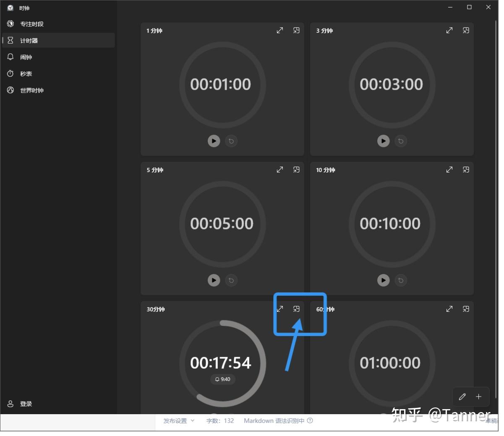Expand the 10 分钟 timer to full view
The width and height of the screenshot is (504, 436).
[x=449, y=170]
